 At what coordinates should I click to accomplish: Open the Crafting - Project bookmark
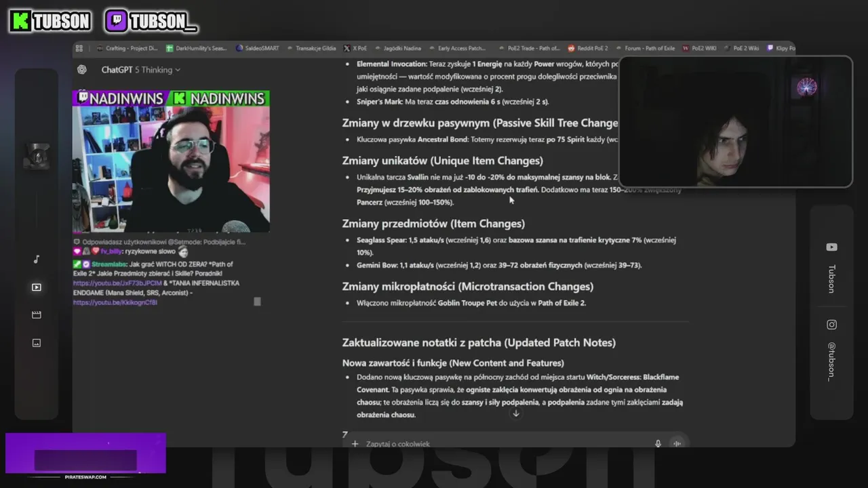127,48
